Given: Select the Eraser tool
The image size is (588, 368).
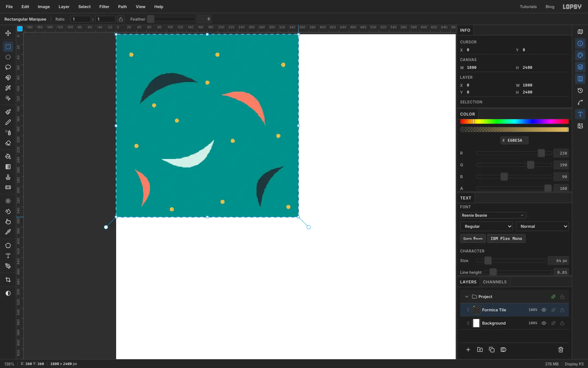Looking at the screenshot, I should click(x=8, y=143).
